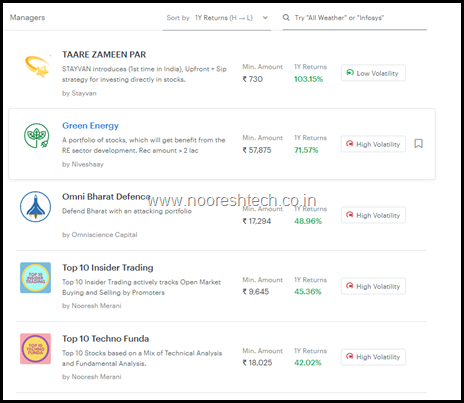The height and width of the screenshot is (403, 464).
Task: Click the shooting star logo of Taare Zameen Par
Action: click(37, 66)
